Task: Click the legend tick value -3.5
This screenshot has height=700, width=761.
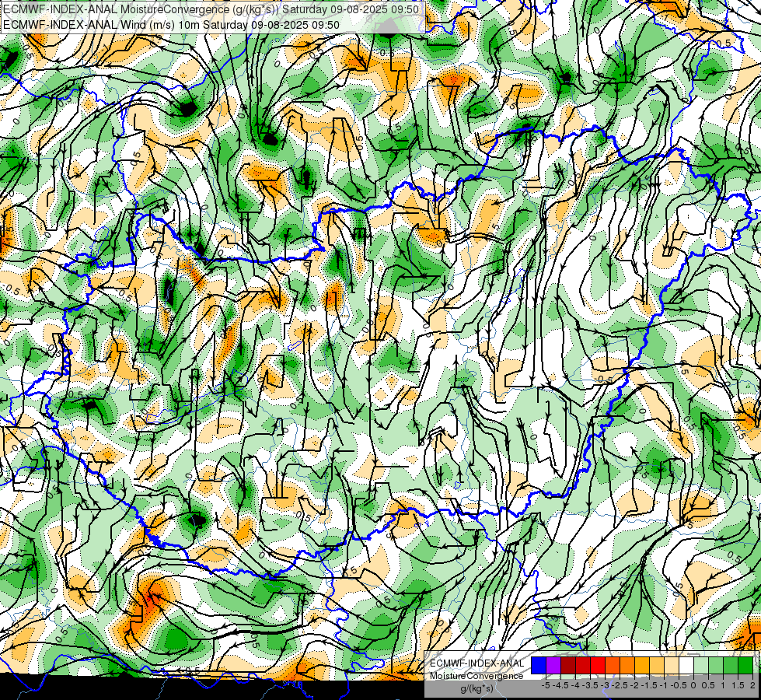Action: pyautogui.click(x=590, y=685)
